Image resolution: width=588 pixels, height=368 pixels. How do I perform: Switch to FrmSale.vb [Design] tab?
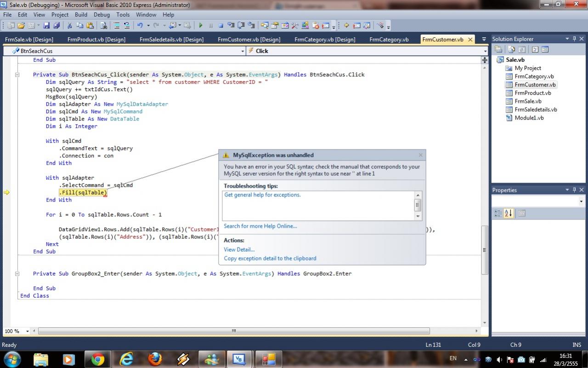click(x=29, y=40)
